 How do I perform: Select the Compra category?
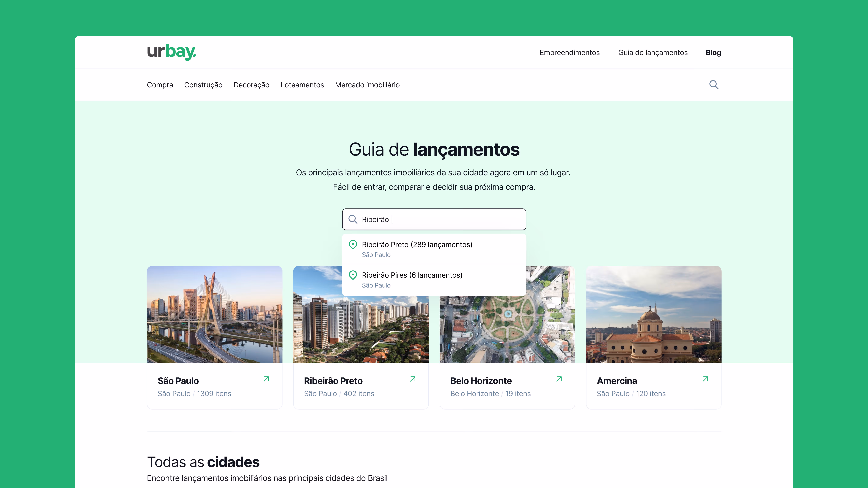(x=160, y=85)
